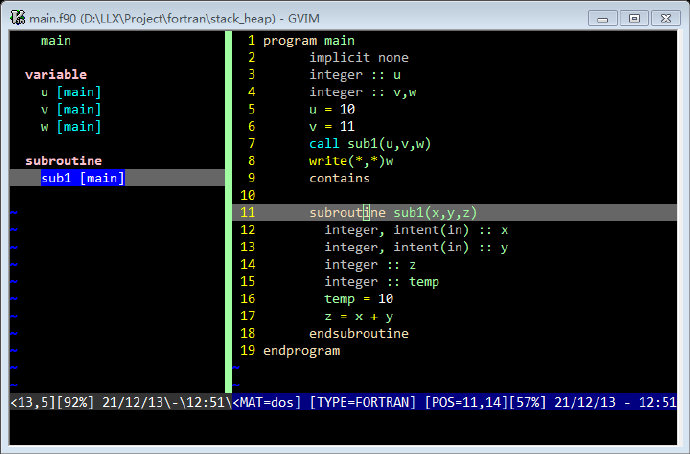Image resolution: width=690 pixels, height=454 pixels.
Task: Maximize the GVIM window
Action: tap(634, 18)
